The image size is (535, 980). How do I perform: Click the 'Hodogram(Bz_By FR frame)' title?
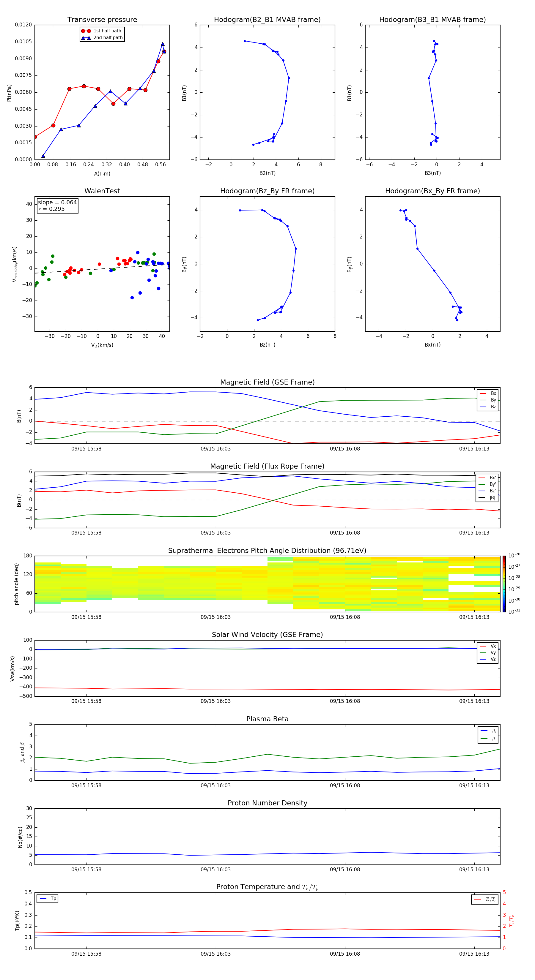pos(267,191)
